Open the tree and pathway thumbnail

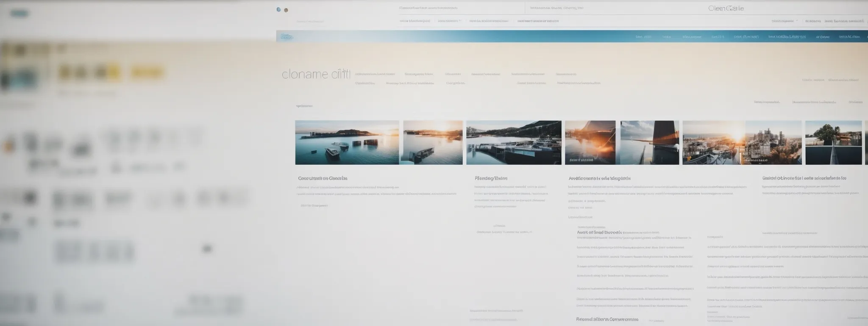tap(833, 143)
